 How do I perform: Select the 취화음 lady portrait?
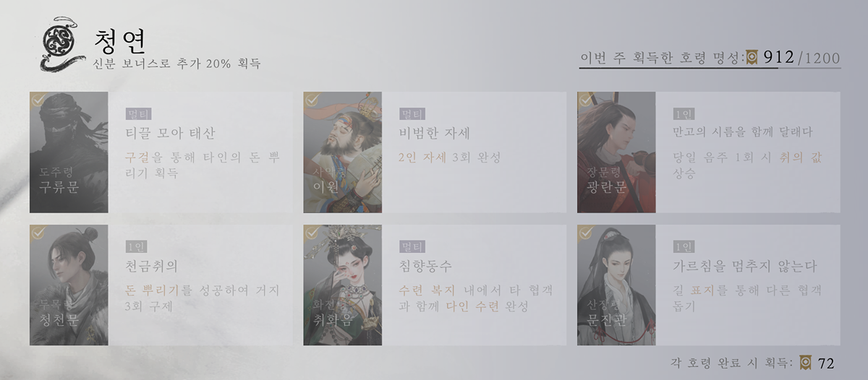pyautogui.click(x=342, y=285)
